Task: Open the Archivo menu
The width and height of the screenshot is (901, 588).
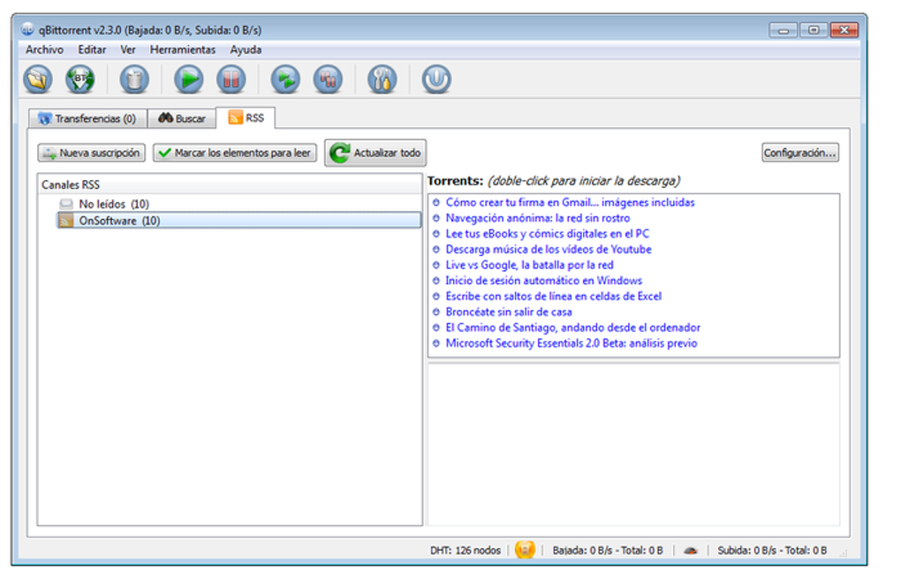Action: [x=44, y=50]
